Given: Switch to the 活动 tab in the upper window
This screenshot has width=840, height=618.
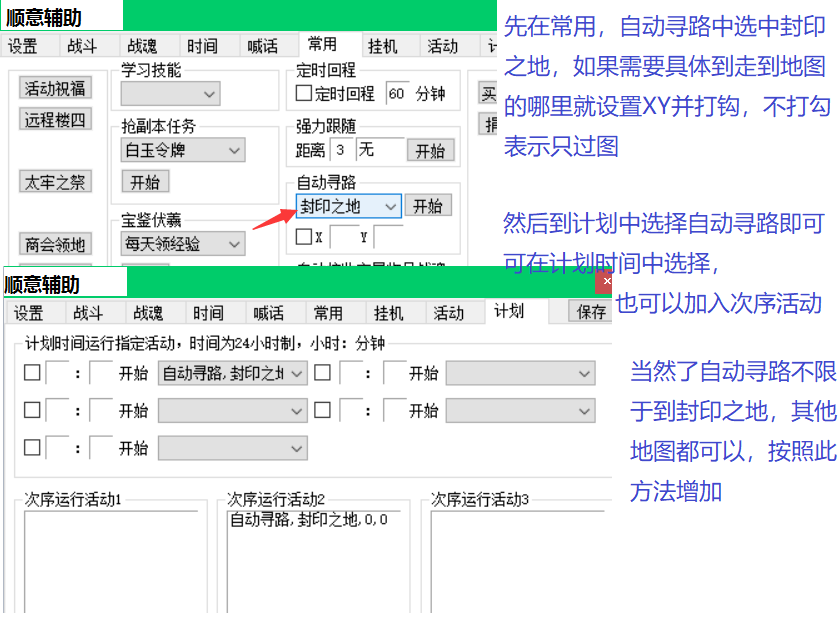Looking at the screenshot, I should click(442, 46).
